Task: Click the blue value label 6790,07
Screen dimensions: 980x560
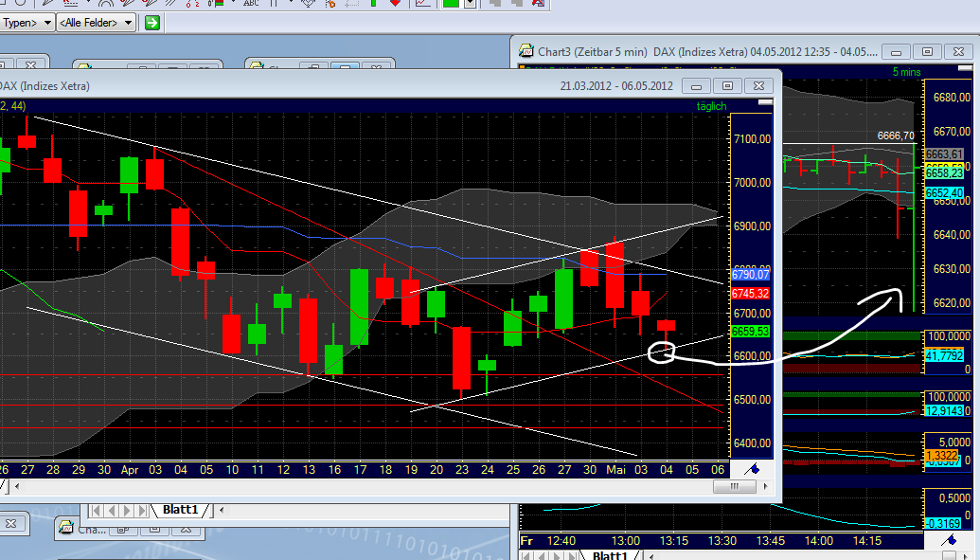Action: point(750,275)
